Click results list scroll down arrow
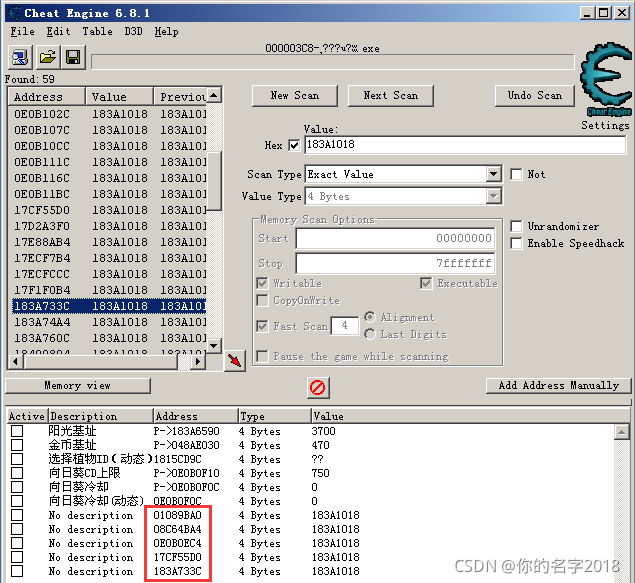The image size is (635, 583). [x=214, y=345]
